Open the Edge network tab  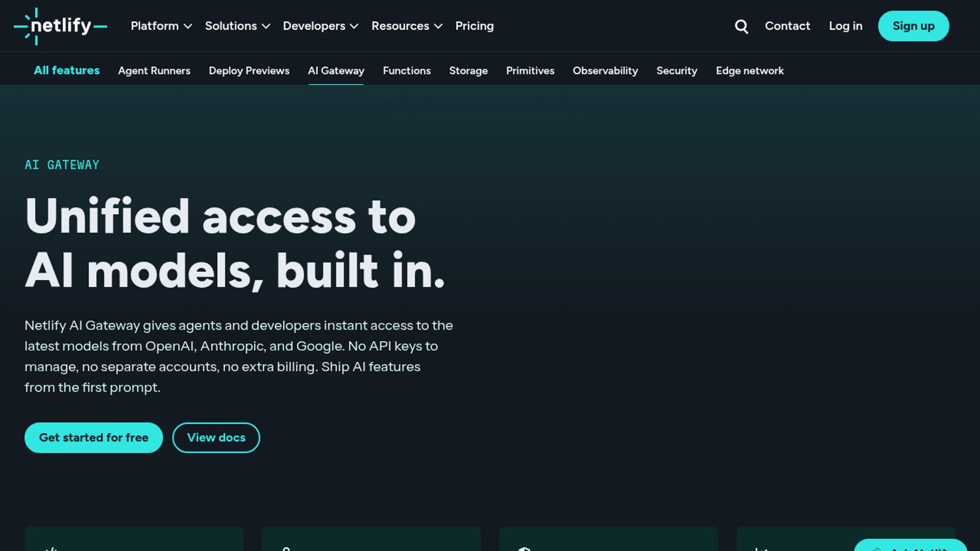pos(750,71)
